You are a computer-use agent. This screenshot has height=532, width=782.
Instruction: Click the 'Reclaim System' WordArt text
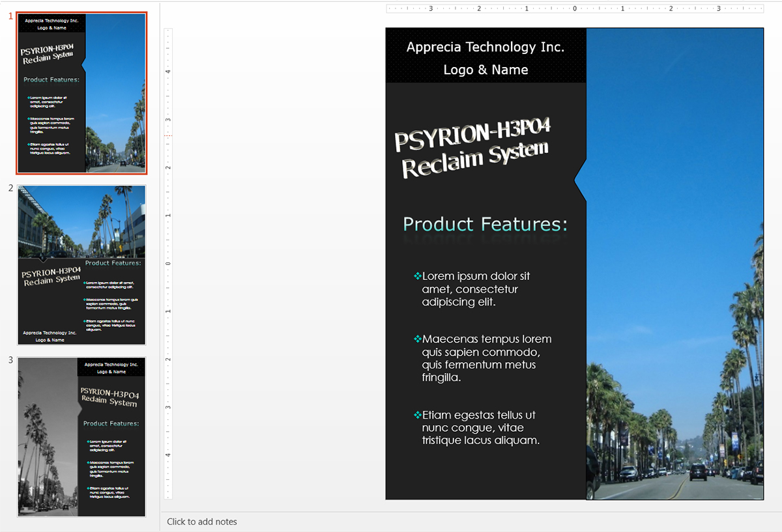tap(475, 160)
